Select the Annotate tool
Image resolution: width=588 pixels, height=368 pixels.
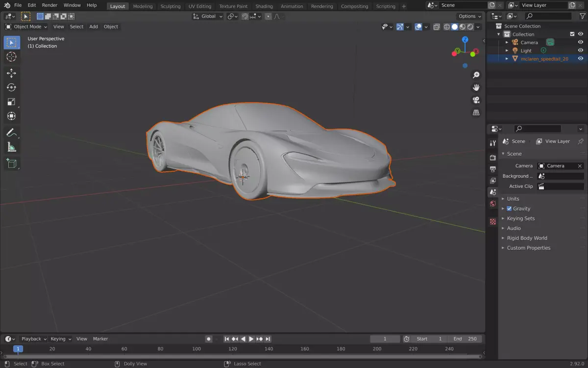point(11,132)
